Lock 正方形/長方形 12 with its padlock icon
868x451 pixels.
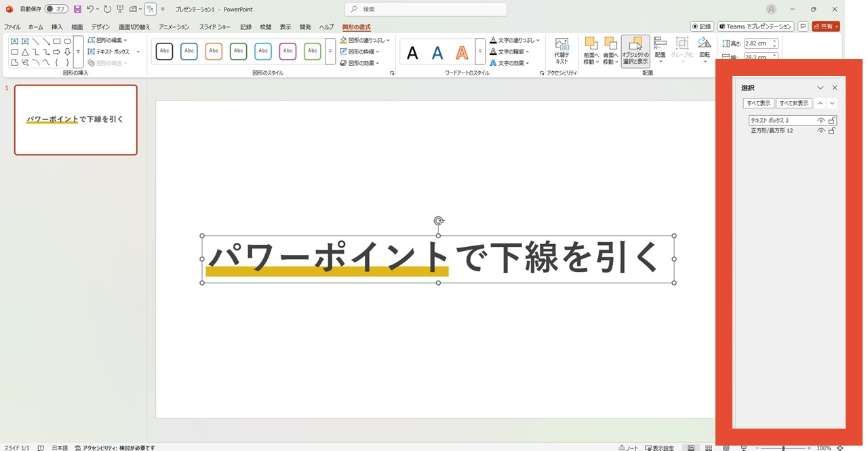[832, 131]
